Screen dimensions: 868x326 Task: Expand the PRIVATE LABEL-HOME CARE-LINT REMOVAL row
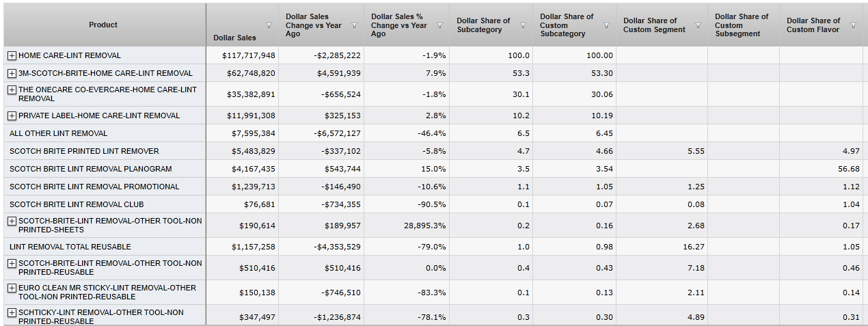[x=12, y=116]
